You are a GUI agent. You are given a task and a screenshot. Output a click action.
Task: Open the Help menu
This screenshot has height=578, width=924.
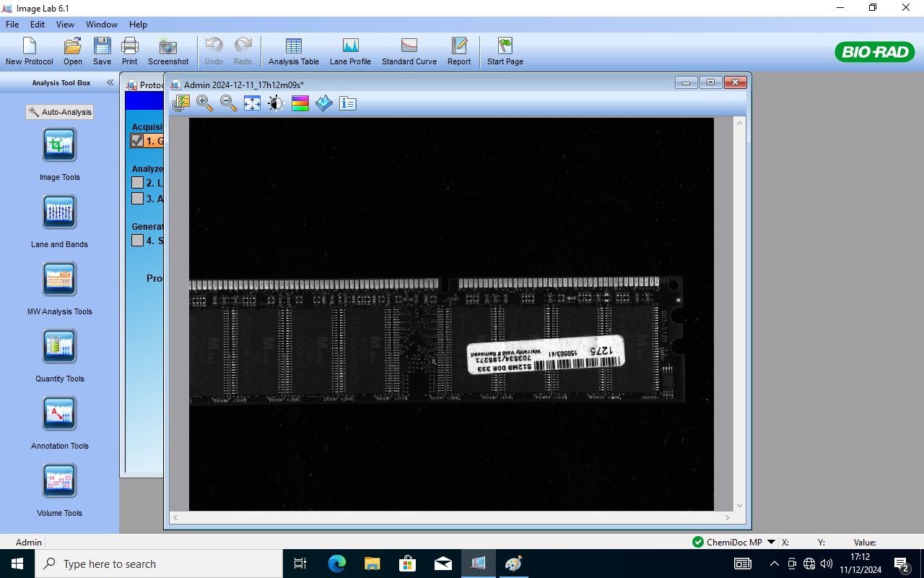(x=138, y=24)
